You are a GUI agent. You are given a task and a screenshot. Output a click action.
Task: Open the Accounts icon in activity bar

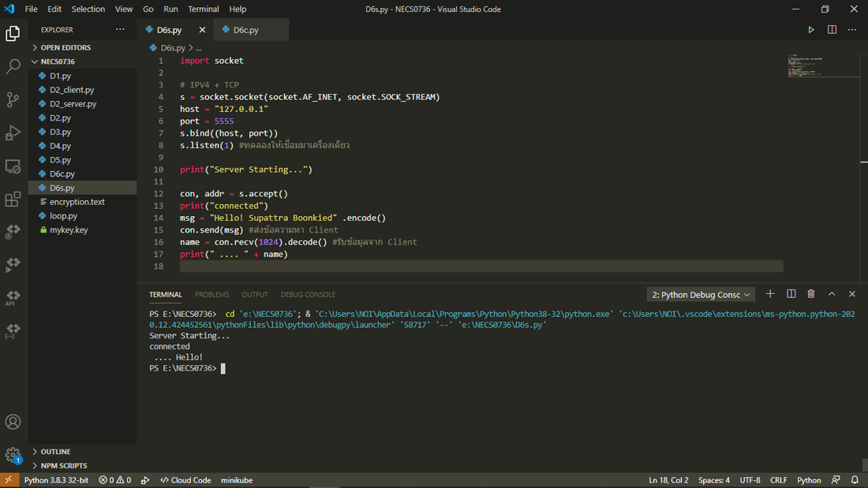tap(13, 423)
